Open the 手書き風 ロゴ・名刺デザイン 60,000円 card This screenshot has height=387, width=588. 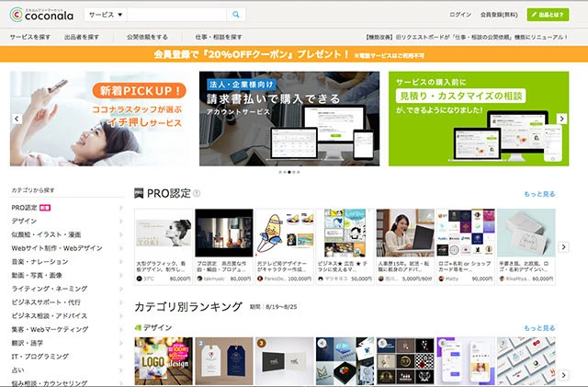pos(526,246)
